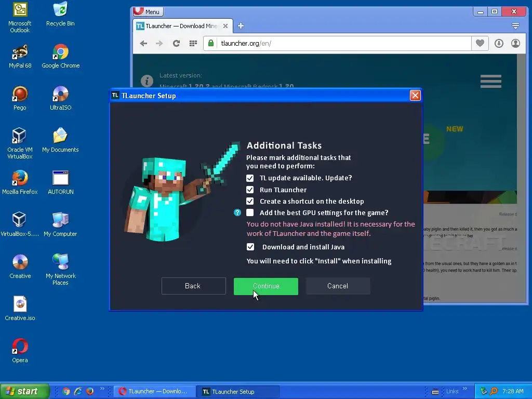Image resolution: width=532 pixels, height=399 pixels.
Task: Click TLauncher Setup taskbar button
Action: [238, 391]
